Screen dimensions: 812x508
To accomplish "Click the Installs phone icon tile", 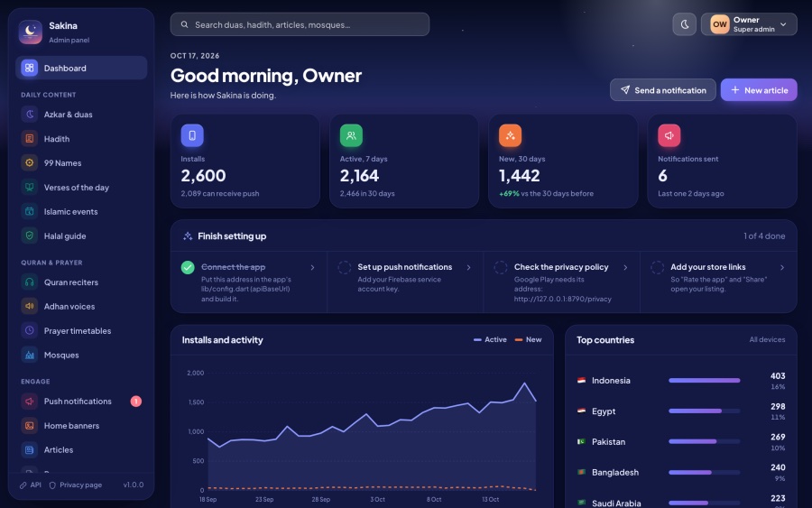I will (192, 135).
